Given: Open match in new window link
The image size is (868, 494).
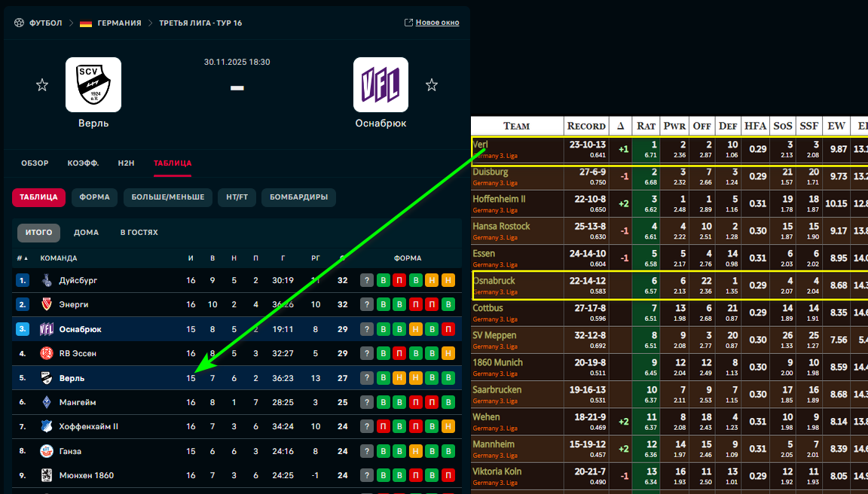Looking at the screenshot, I should pos(432,23).
